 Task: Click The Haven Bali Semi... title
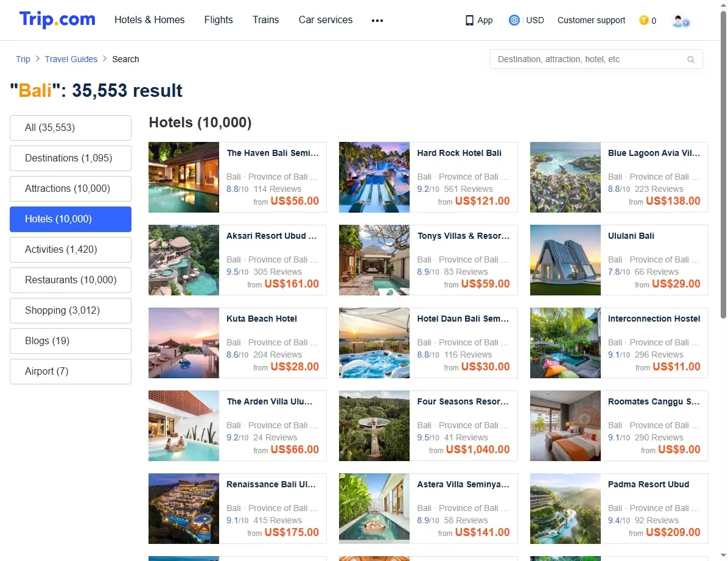click(273, 153)
